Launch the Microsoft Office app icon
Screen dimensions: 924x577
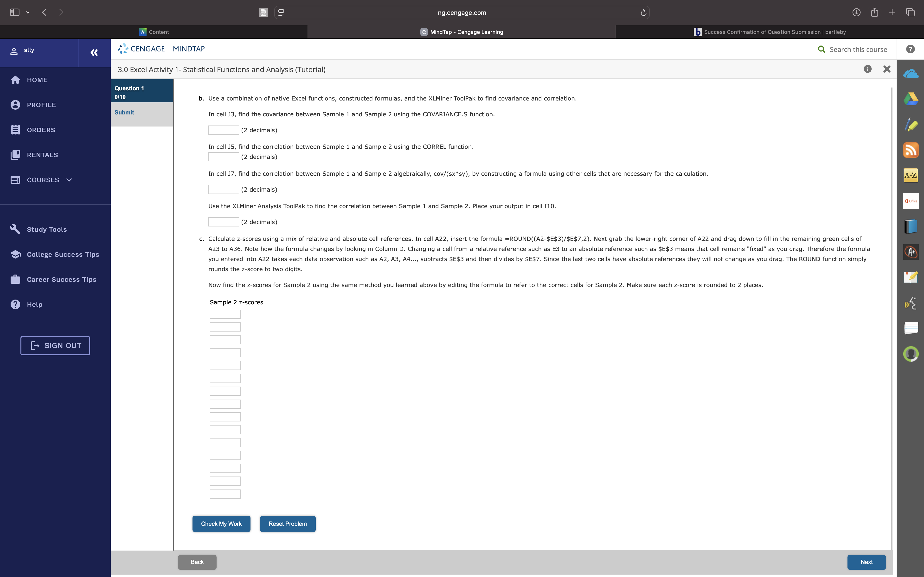click(x=911, y=201)
